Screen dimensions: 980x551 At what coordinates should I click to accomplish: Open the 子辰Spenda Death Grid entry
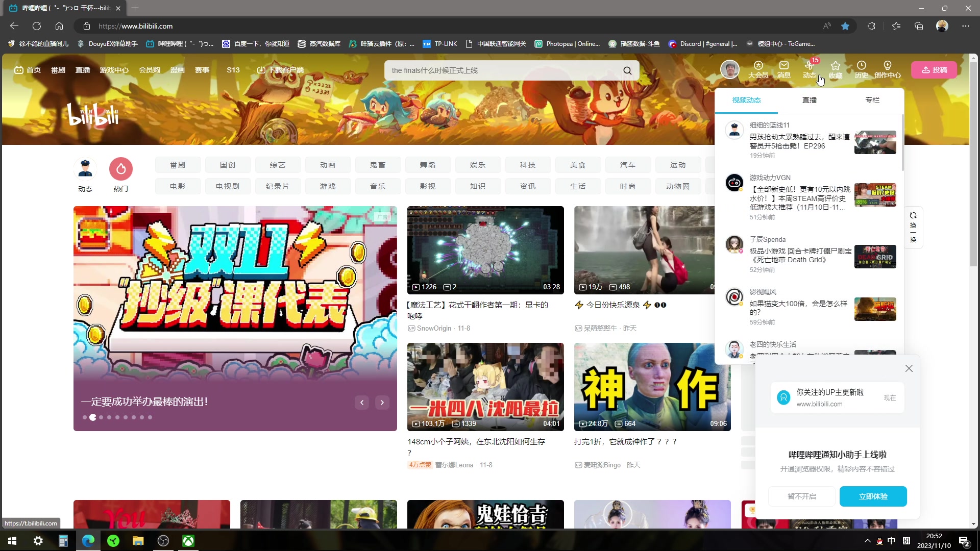(x=810, y=254)
